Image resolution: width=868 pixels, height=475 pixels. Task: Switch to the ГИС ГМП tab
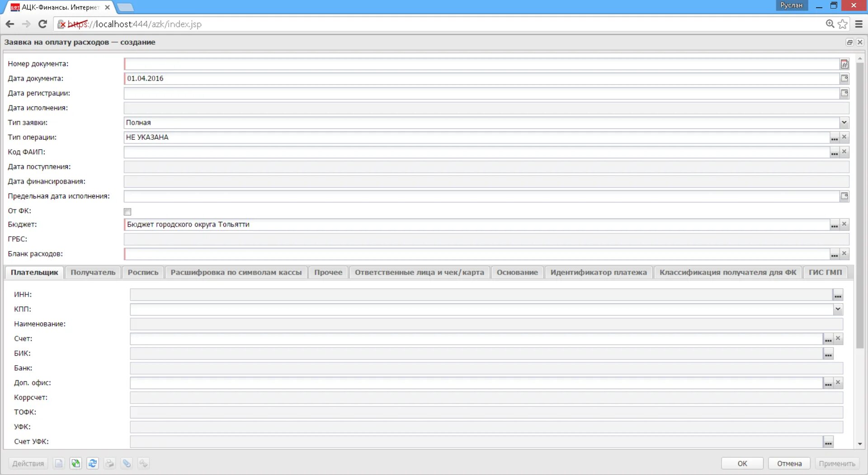825,272
